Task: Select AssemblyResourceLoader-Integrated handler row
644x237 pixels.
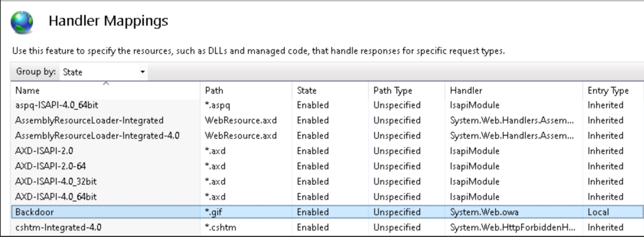Action: (89, 121)
